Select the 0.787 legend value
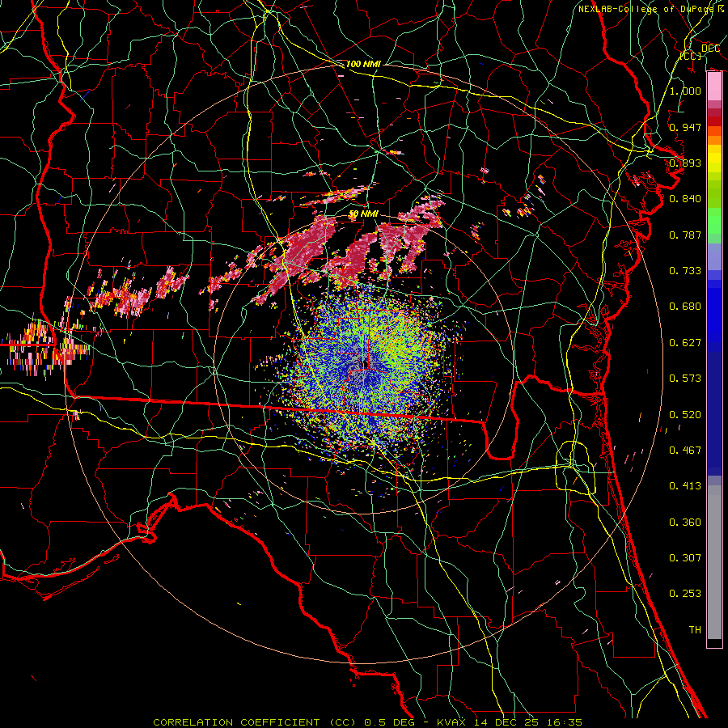 (x=685, y=235)
